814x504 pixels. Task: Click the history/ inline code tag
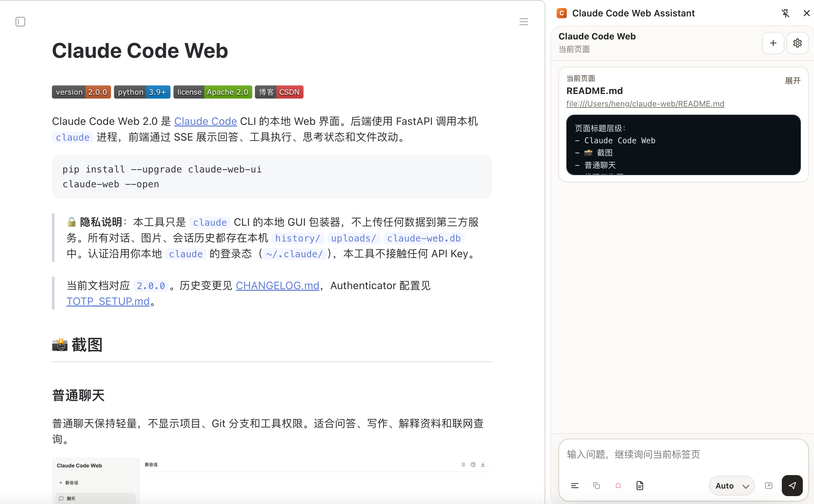[298, 238]
